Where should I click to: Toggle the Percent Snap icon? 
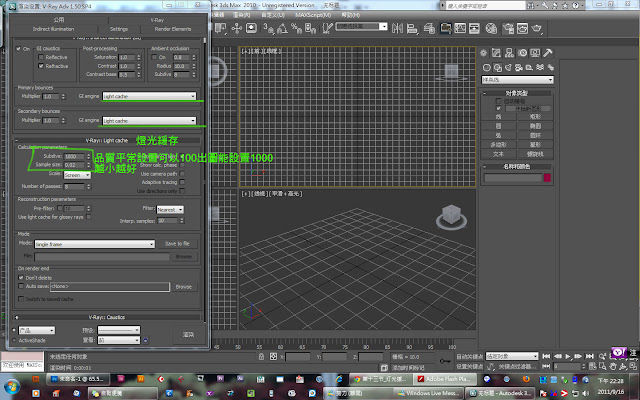click(296, 28)
